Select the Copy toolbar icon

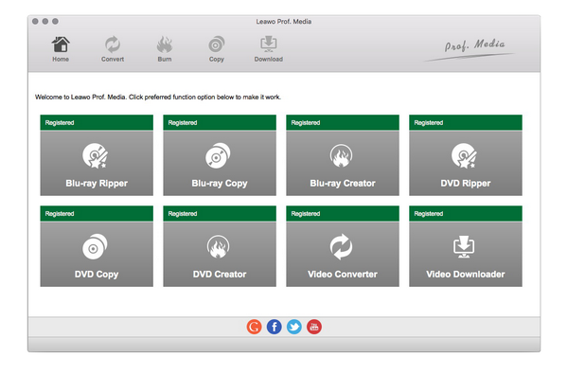click(217, 48)
